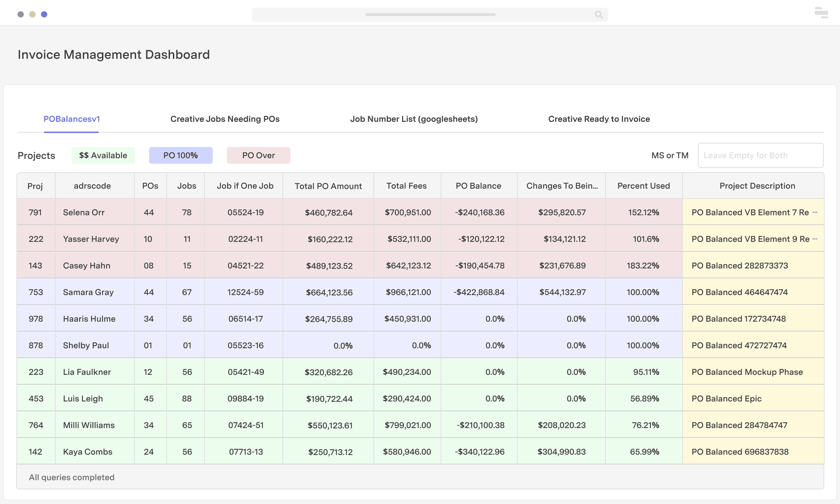Select the Creative Ready to Invoice tab
This screenshot has width=840, height=504.
tap(599, 119)
